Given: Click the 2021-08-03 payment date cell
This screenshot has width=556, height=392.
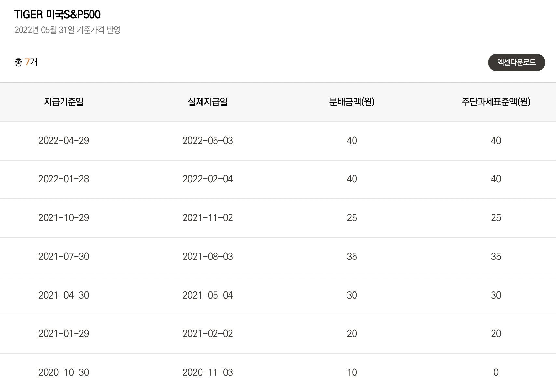Looking at the screenshot, I should pyautogui.click(x=208, y=257).
